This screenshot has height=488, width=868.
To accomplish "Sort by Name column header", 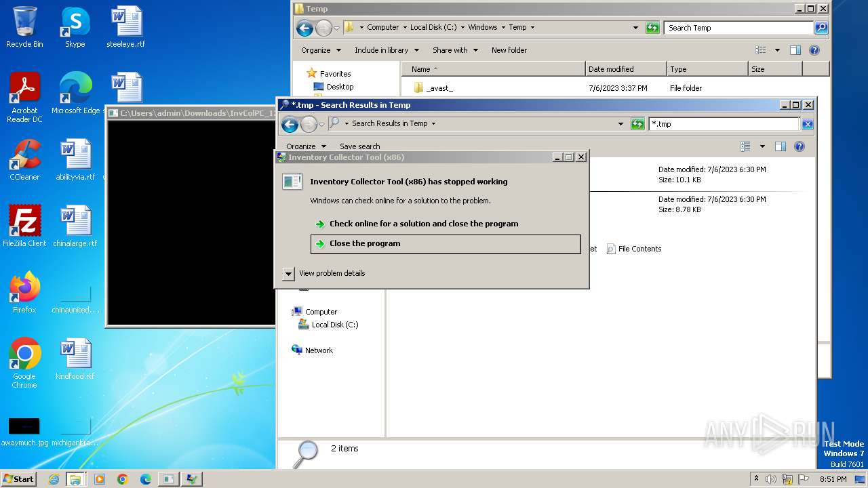I will pos(494,69).
